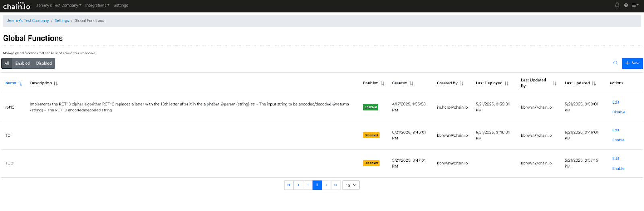The image size is (644, 211).
Task: Open the table search magnifier icon
Action: click(x=615, y=63)
